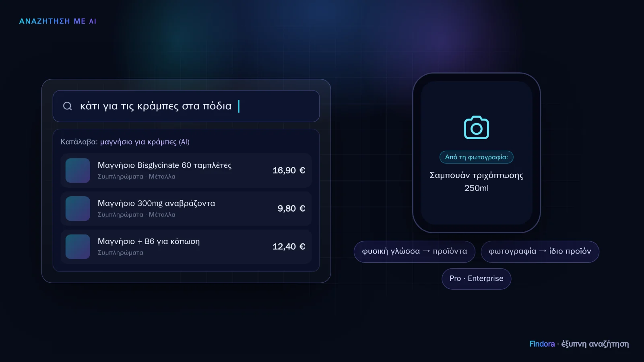Click the 9,80 € price
644x362 pixels.
click(291, 209)
